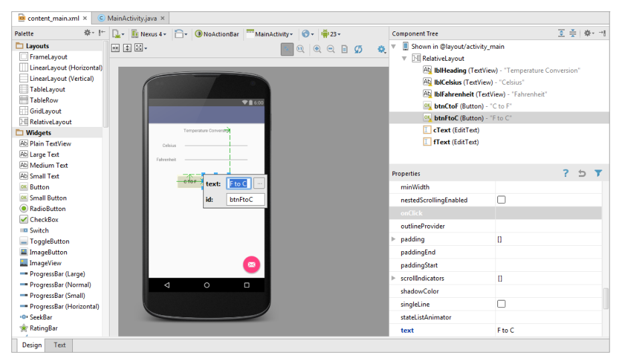Open the locale globe dropdown
621x364 pixels.
307,34
